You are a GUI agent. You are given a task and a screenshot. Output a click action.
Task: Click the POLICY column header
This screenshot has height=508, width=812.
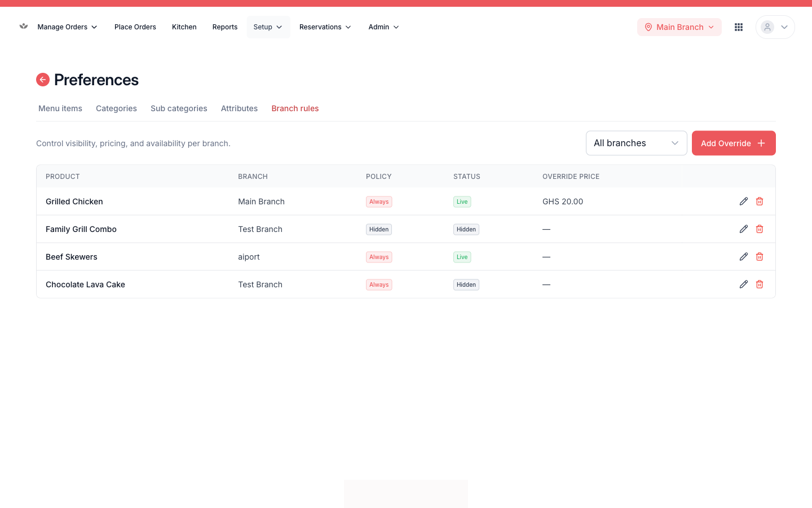coord(379,177)
